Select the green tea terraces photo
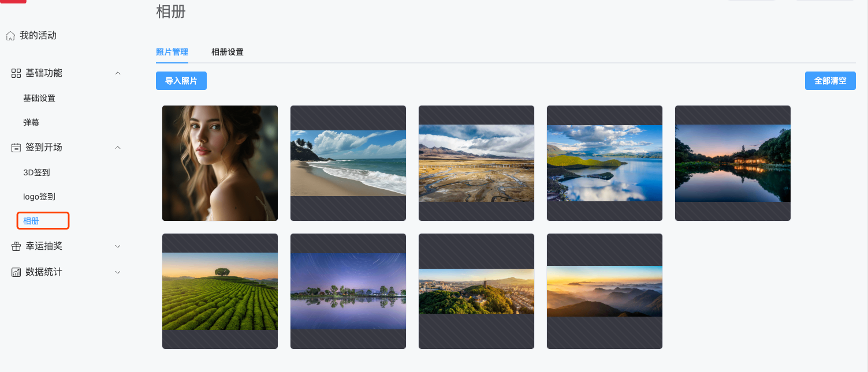868x372 pixels. [x=220, y=291]
